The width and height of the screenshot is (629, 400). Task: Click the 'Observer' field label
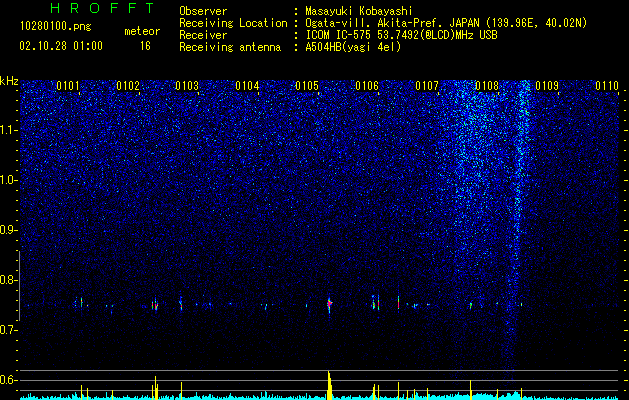click(203, 11)
